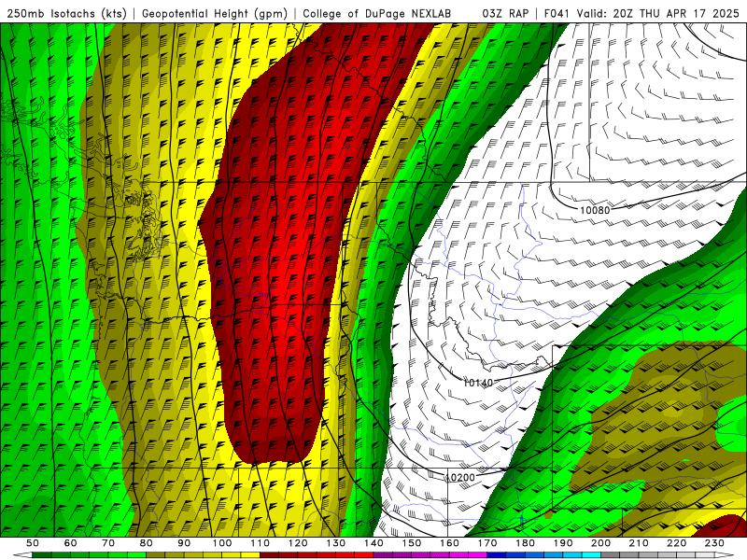Viewport: 747px width, 560px height.
Task: Click the 180 value on the color scale
Action: (526, 543)
